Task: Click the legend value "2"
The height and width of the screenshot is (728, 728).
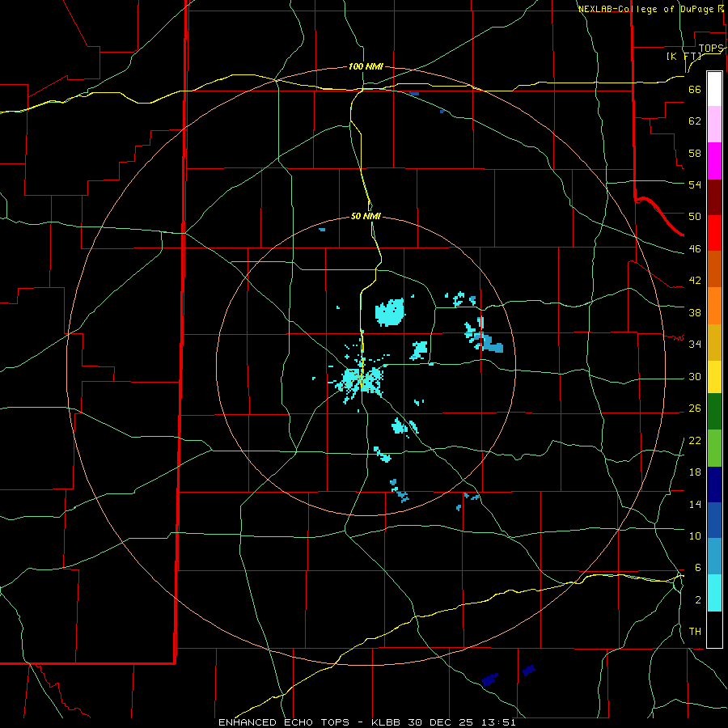Action: click(x=697, y=600)
